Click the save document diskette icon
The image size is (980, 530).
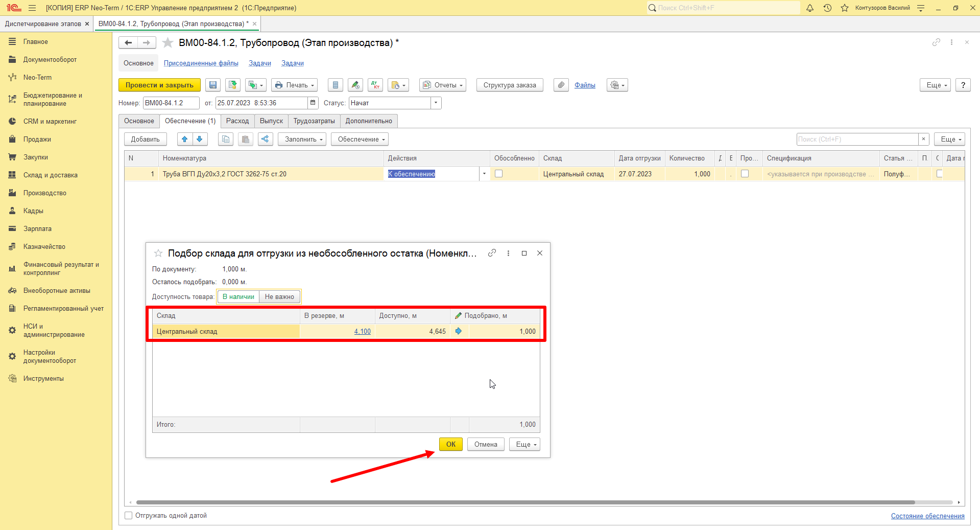[x=213, y=85]
